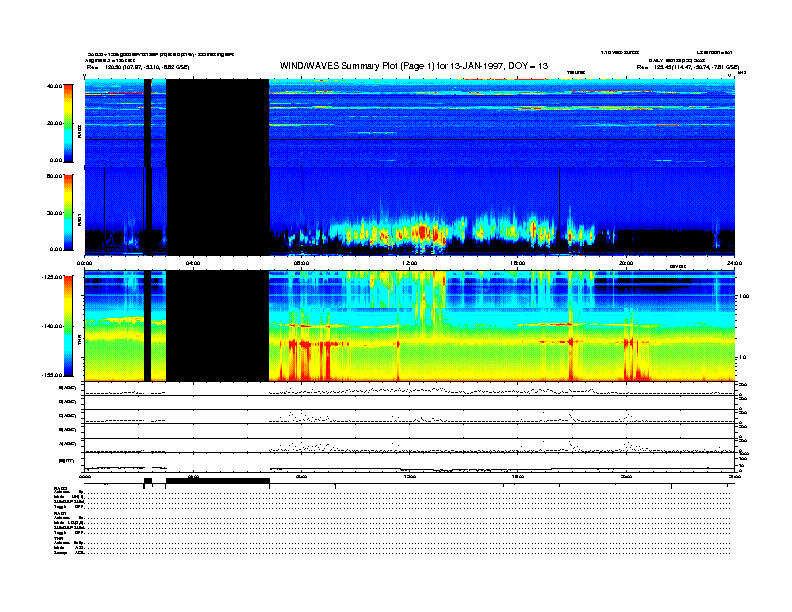792x612 pixels.
Task: Click the -125.00 label on TNR axis
Action: [51, 276]
